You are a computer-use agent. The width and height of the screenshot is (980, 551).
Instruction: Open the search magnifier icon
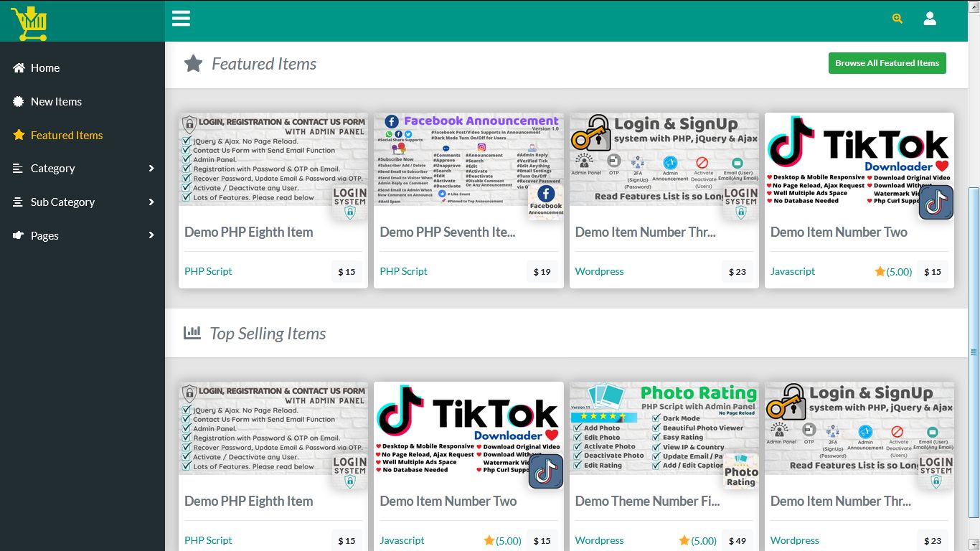coord(897,19)
